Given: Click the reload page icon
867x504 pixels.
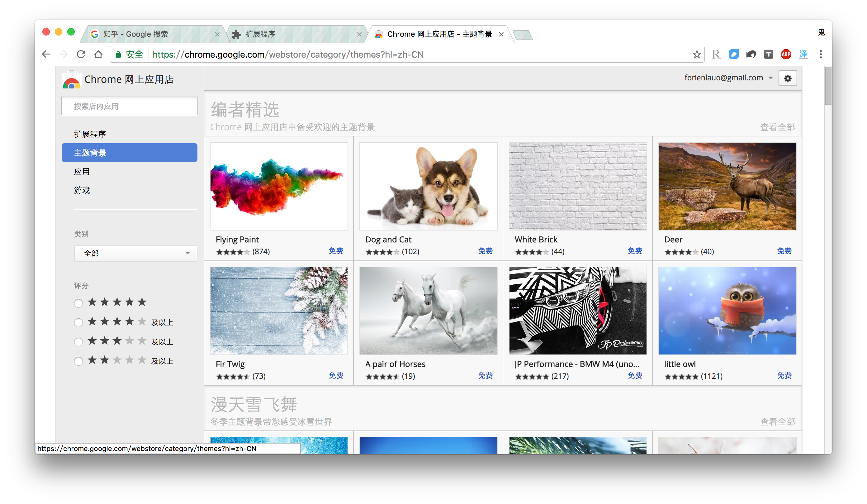Looking at the screenshot, I should coord(81,55).
